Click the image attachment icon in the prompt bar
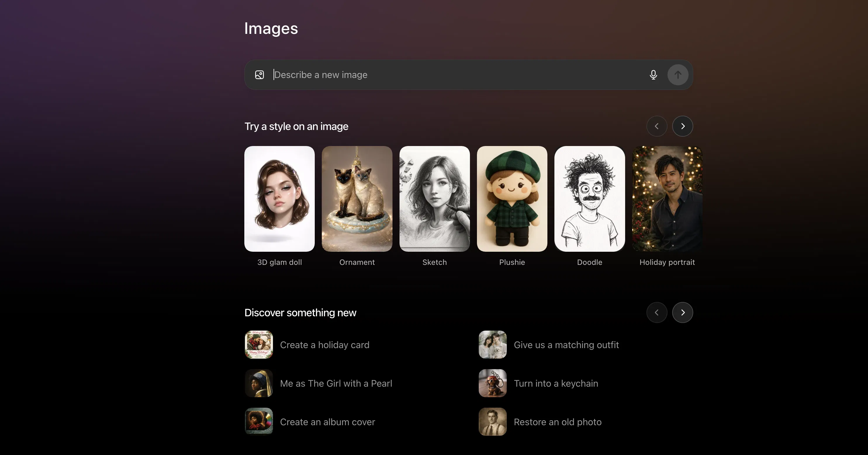 [259, 75]
